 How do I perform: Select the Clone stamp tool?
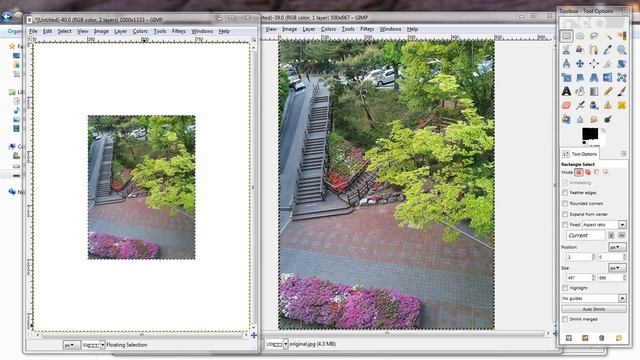[608, 105]
